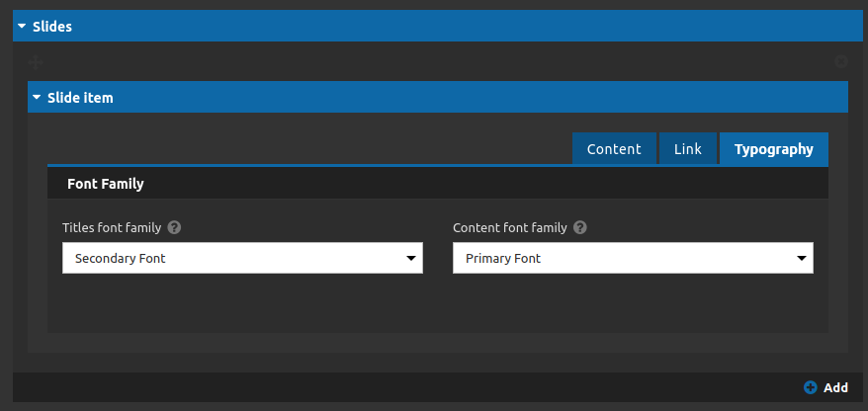Click the faint move handle icon

(x=36, y=62)
